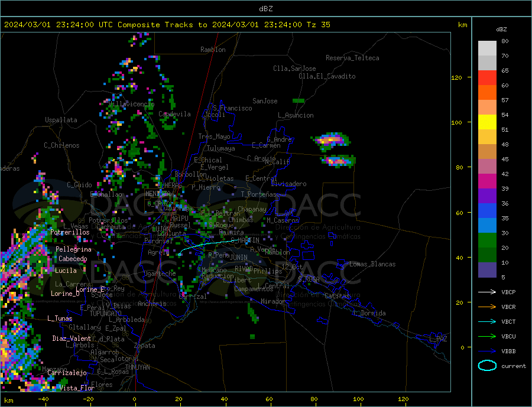532x407 pixels.
Task: Click the Carrizalejo place label
Action: pyautogui.click(x=67, y=373)
